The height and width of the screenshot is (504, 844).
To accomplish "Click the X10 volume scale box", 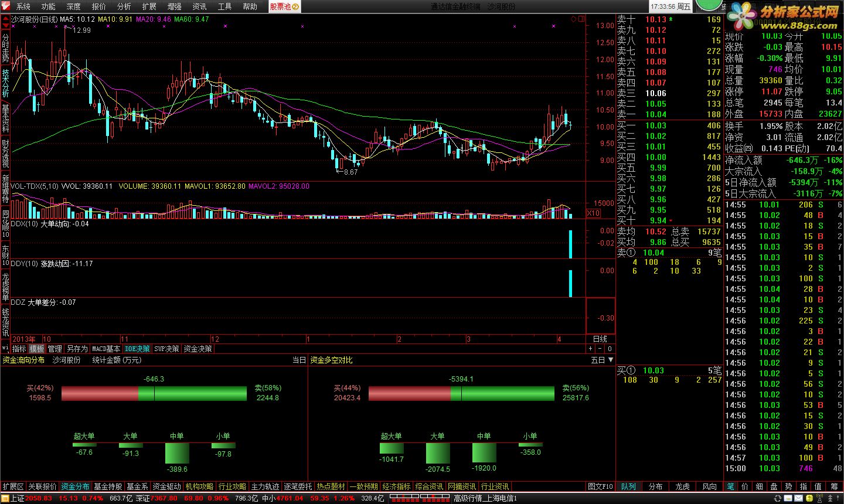I will [594, 213].
